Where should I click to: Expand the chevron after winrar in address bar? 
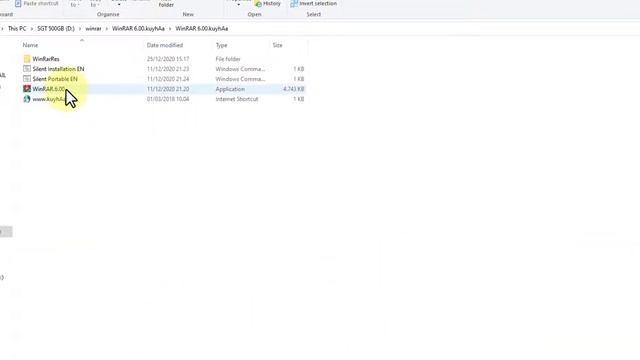coord(107,29)
